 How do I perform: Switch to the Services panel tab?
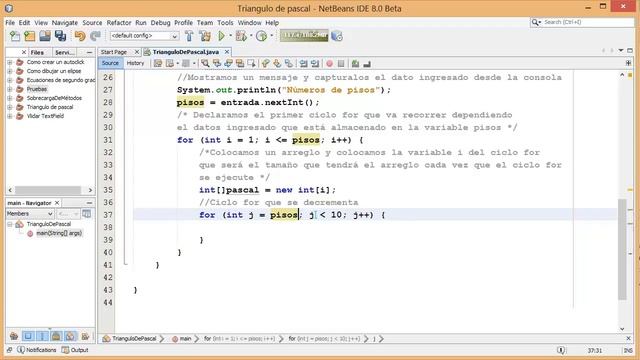(64, 52)
